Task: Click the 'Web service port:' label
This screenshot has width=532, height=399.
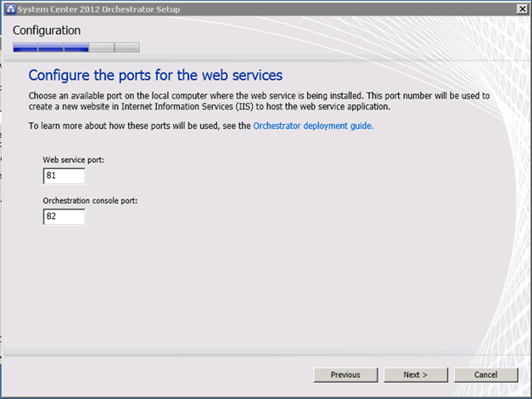Action: click(74, 160)
